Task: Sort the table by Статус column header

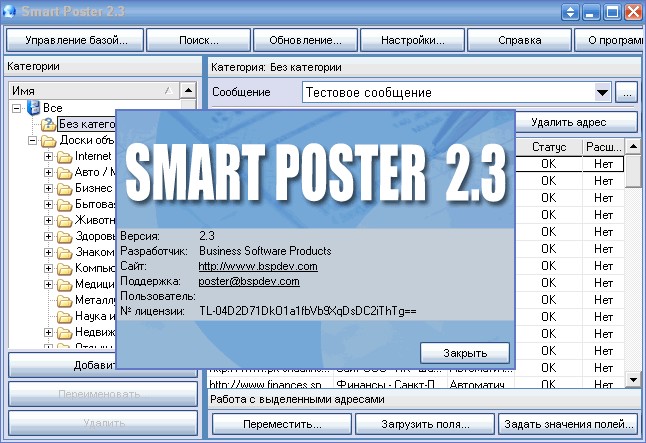Action: (549, 147)
